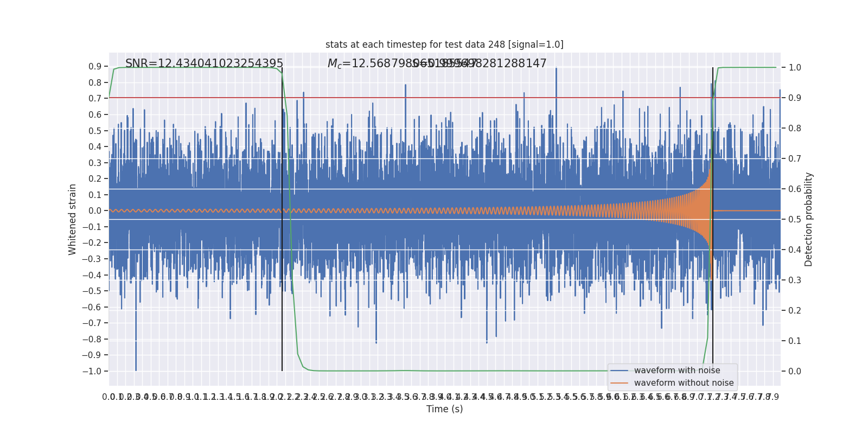
Task: Click the 0.9 tick on left axis
Action: (x=95, y=67)
